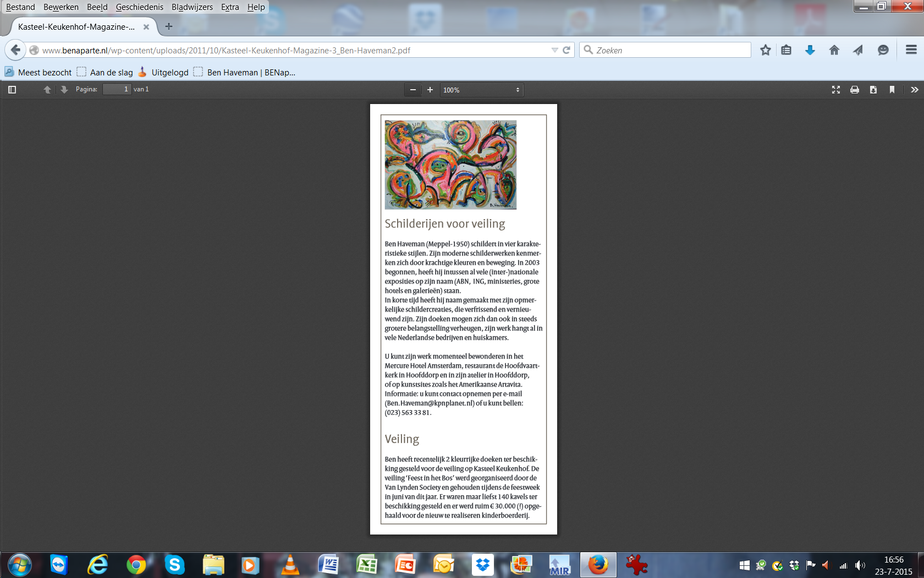Open Ben Haveman | BENap... bookmark
This screenshot has width=924, height=578.
[245, 72]
